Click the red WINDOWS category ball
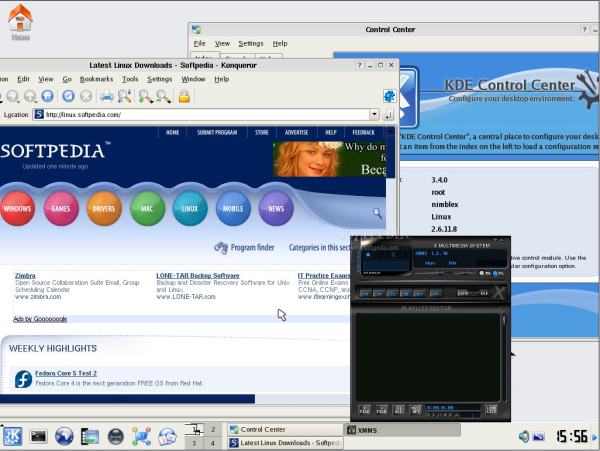The width and height of the screenshot is (600, 451). (x=17, y=208)
